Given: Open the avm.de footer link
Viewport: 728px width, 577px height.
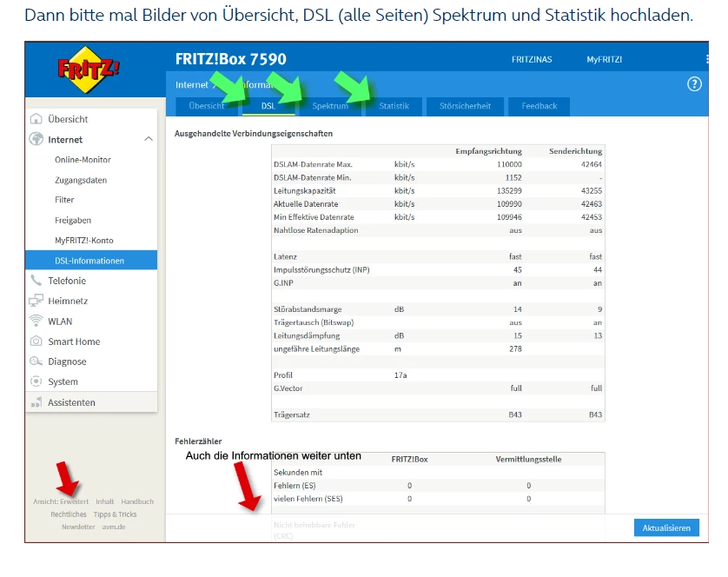Looking at the screenshot, I should 114,527.
